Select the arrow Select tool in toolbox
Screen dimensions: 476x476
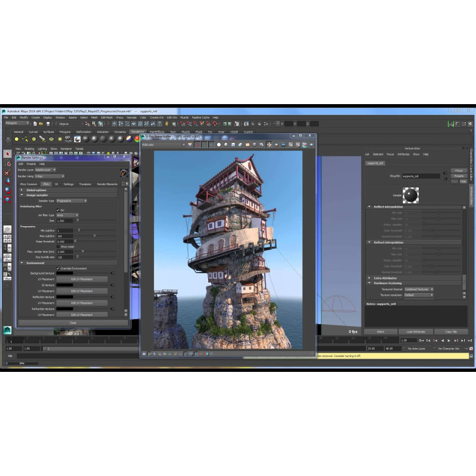click(x=8, y=154)
